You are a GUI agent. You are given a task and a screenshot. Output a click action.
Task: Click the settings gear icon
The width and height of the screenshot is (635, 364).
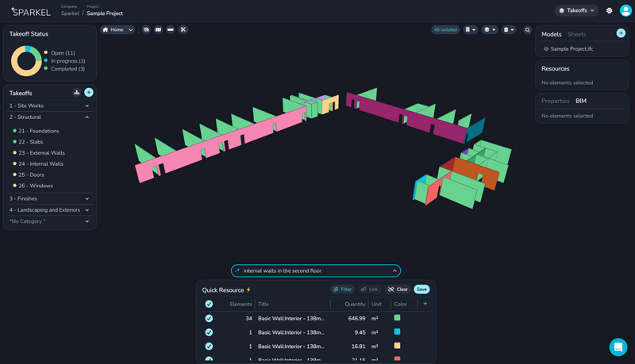[x=609, y=10]
